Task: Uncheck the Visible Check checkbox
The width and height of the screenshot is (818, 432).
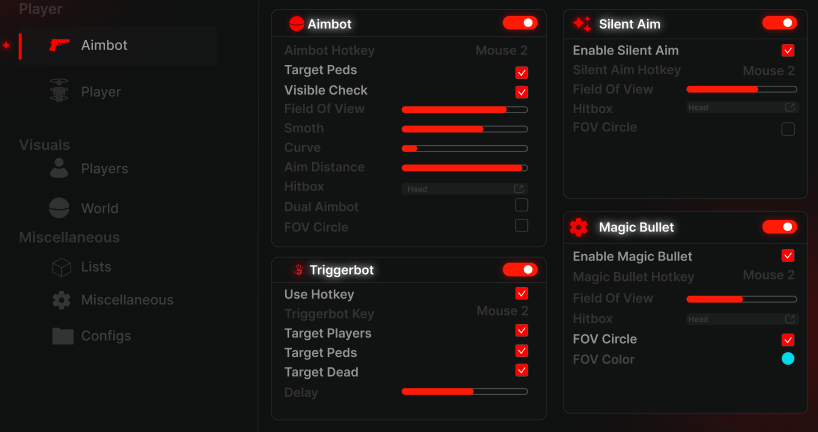Action: point(521,92)
